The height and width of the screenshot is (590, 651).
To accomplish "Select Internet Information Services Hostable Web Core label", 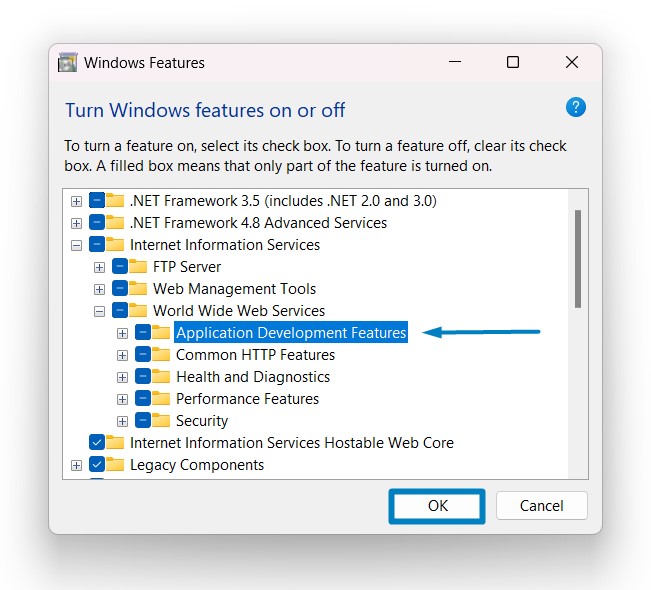I will [291, 443].
